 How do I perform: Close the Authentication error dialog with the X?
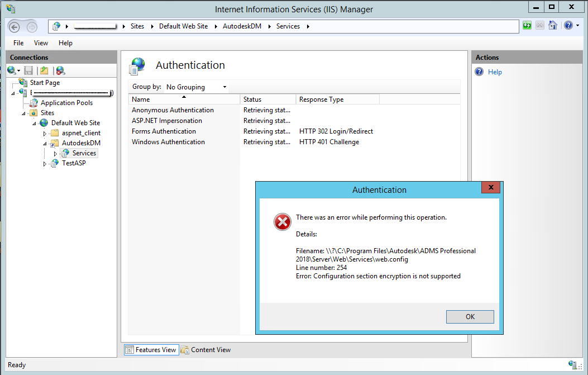(491, 187)
